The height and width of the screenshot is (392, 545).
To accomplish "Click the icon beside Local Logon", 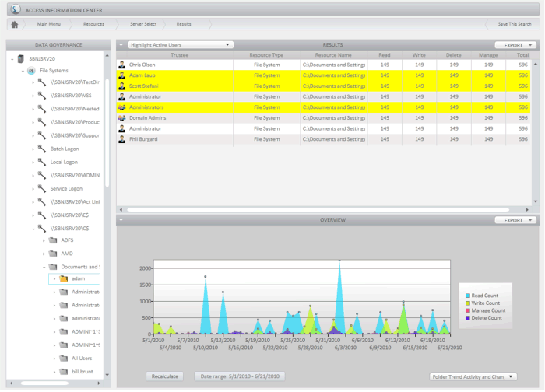I will pyautogui.click(x=42, y=162).
